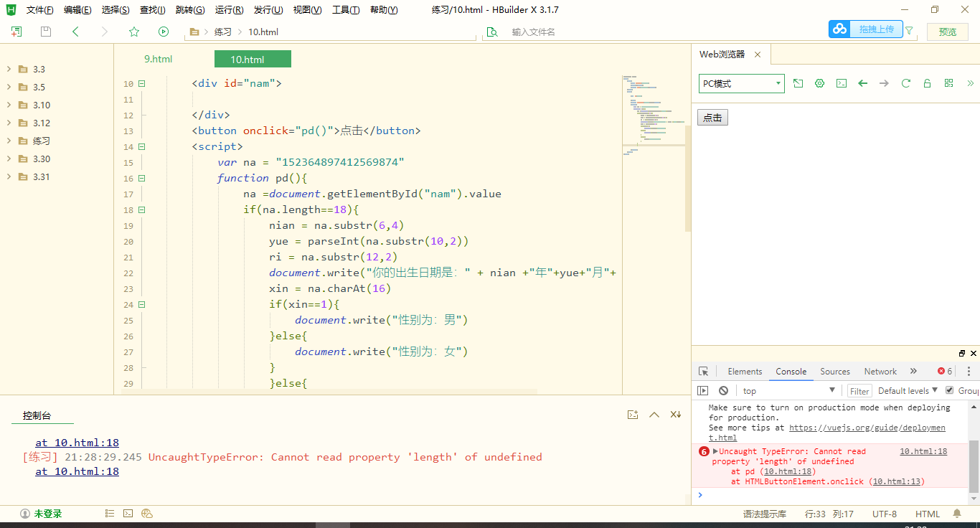The image size is (980, 528).
Task: Collapse the code fold marker on line 24
Action: point(141,304)
